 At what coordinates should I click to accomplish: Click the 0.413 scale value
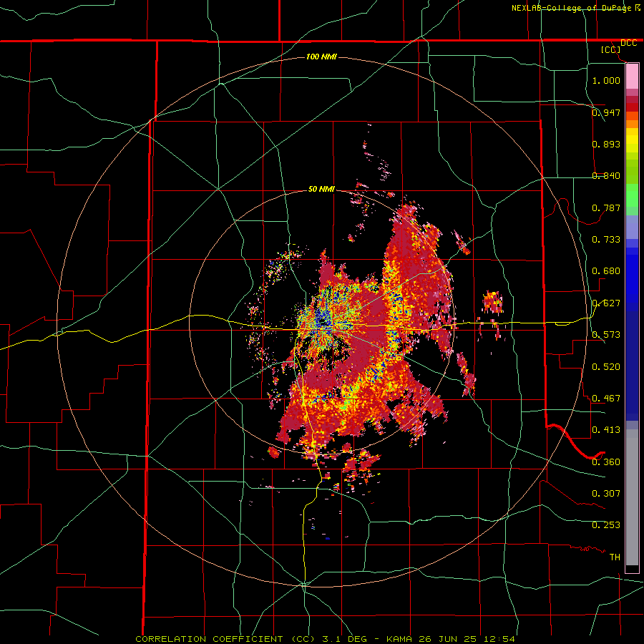606,429
